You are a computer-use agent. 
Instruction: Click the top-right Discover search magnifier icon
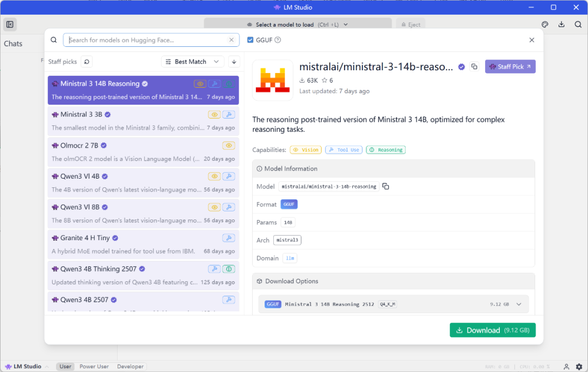click(578, 25)
